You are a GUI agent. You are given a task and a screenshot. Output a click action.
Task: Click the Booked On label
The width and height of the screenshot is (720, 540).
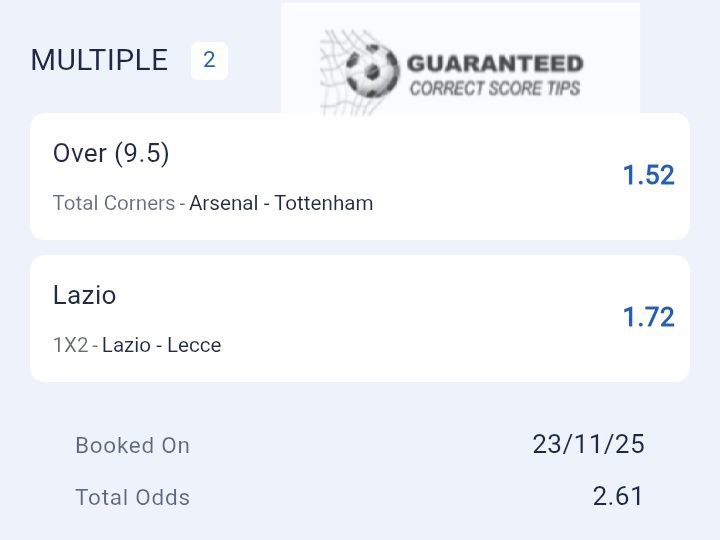(132, 445)
